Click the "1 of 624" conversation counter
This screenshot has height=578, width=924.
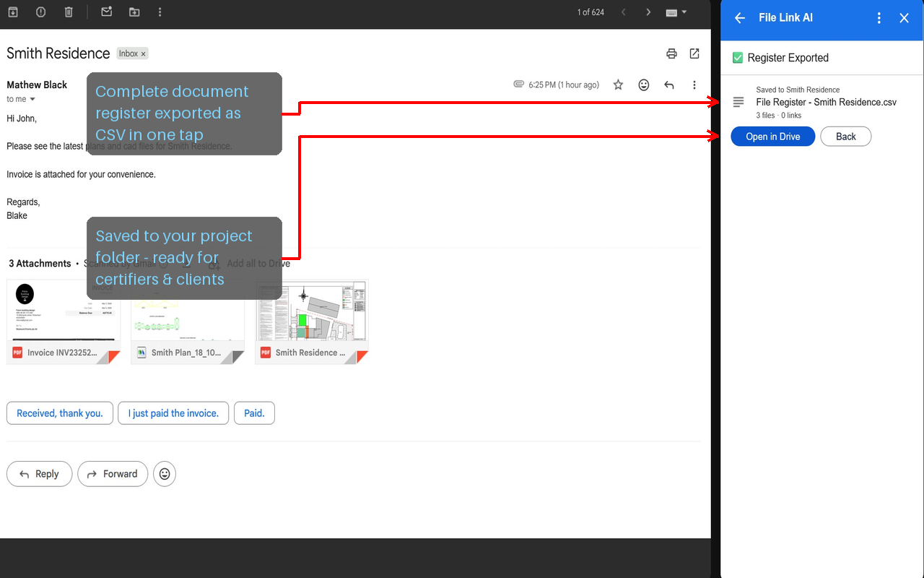tap(590, 12)
